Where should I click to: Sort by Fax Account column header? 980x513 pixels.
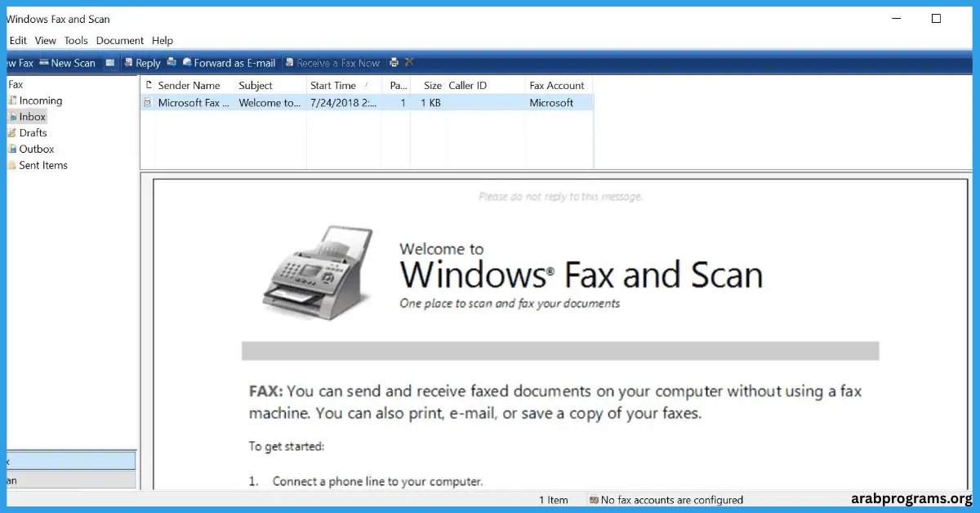559,85
